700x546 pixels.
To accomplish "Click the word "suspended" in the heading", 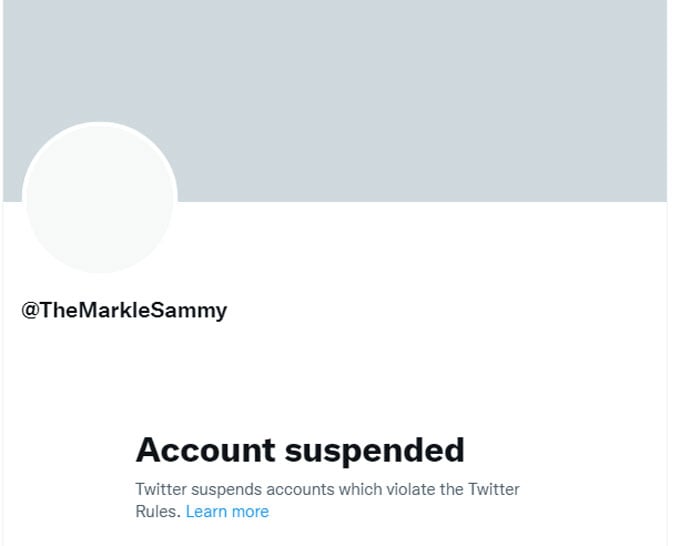I will (x=374, y=450).
